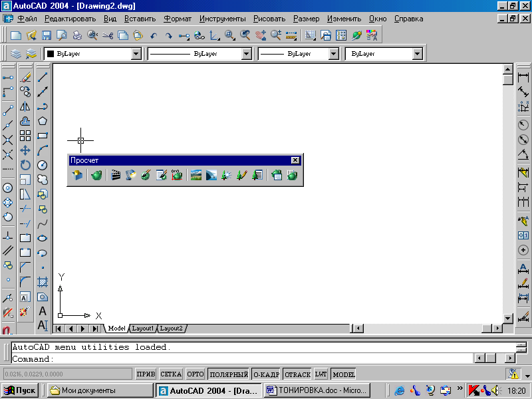The height and width of the screenshot is (399, 532).
Task: Click the Render teapot icon
Action: [96, 175]
